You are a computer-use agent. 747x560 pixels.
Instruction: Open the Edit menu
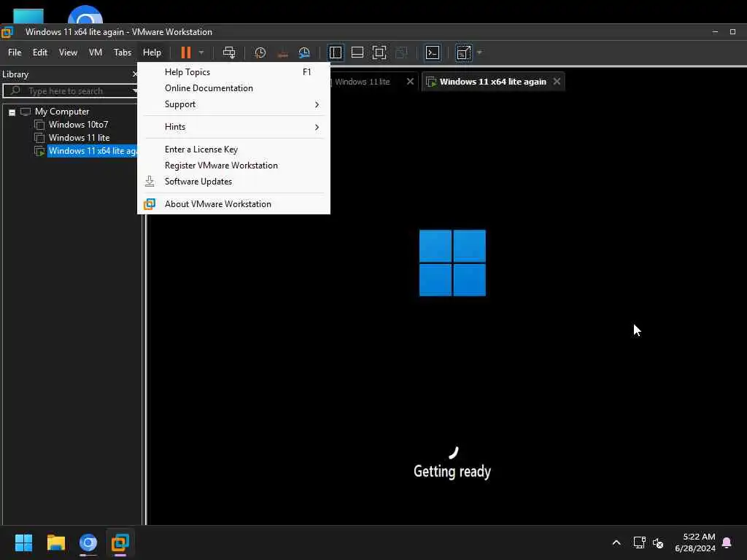tap(40, 52)
